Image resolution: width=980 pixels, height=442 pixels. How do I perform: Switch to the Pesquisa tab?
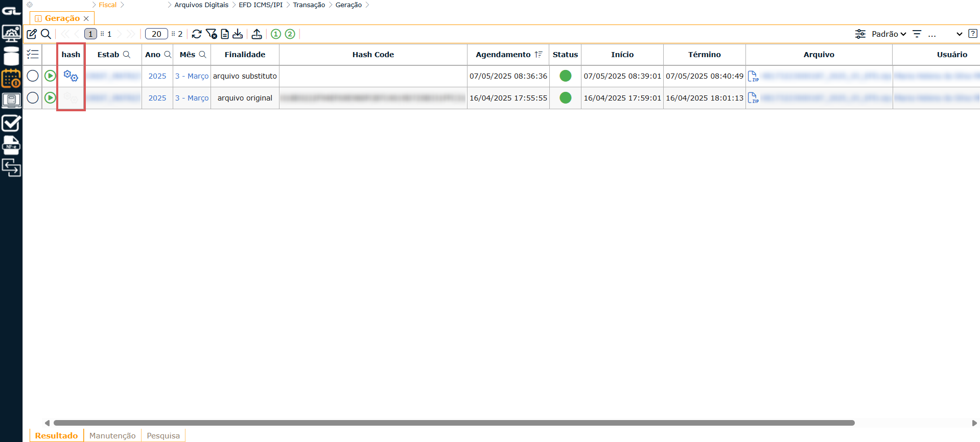click(163, 435)
